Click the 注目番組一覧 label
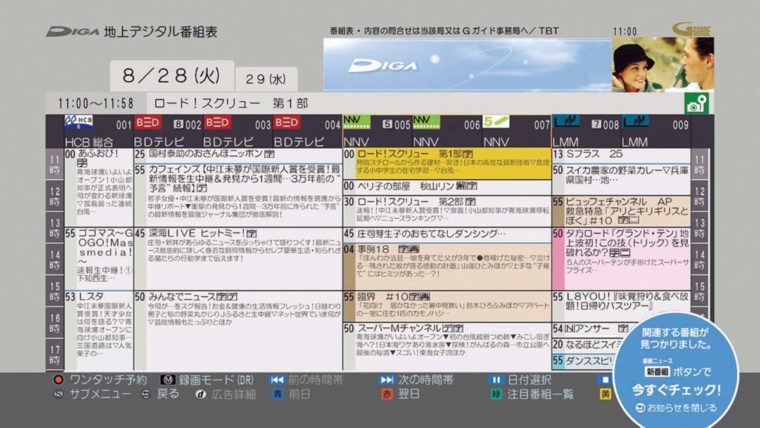The width and height of the screenshot is (760, 428). pos(540,395)
